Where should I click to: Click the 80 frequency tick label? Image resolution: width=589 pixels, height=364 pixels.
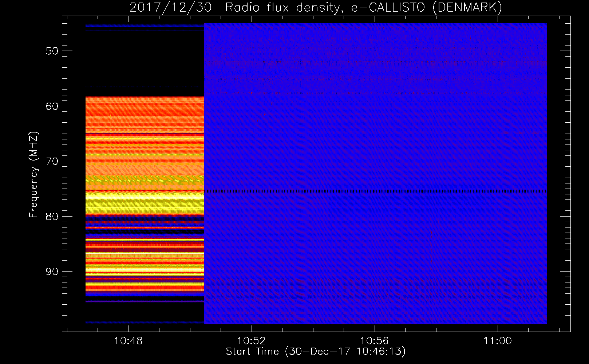pyautogui.click(x=52, y=217)
